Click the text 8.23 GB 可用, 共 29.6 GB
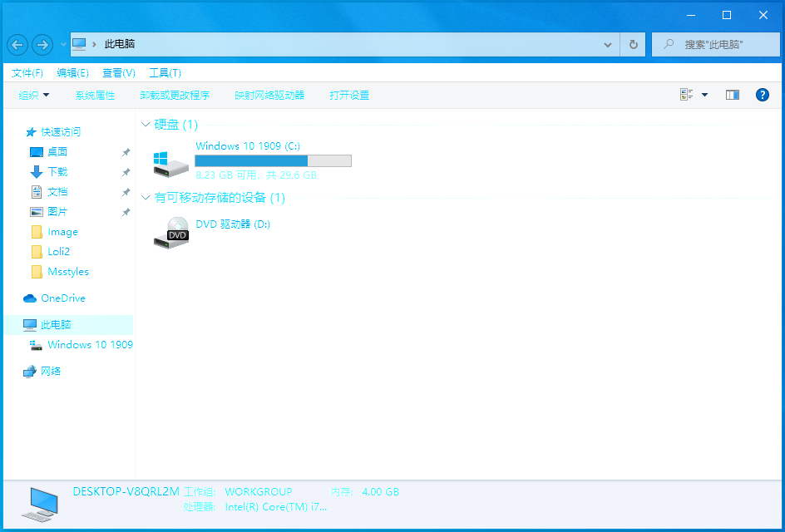The height and width of the screenshot is (532, 785). click(x=256, y=175)
